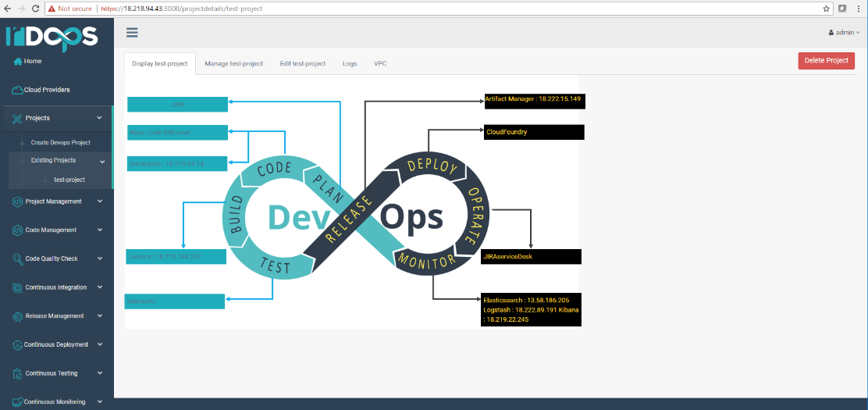
Task: Select test-project in sidebar tree
Action: point(69,180)
